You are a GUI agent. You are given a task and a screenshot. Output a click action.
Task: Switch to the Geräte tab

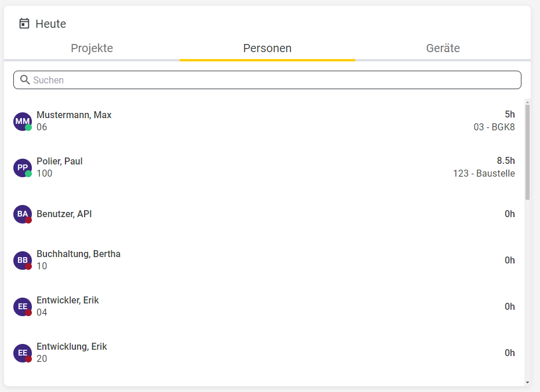tap(443, 48)
